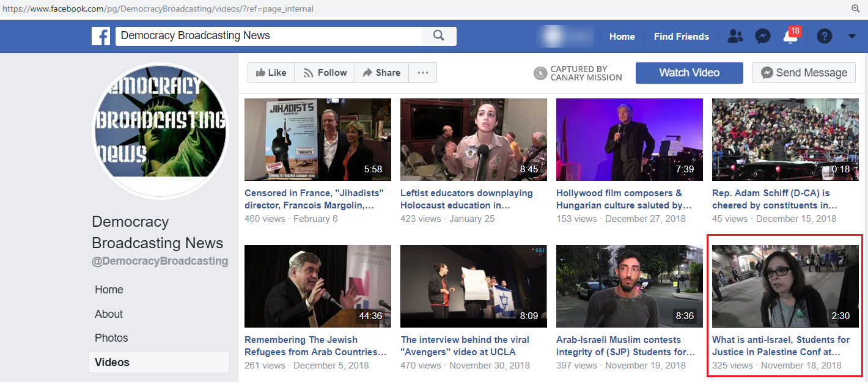Play the 7:39 Hollywood composers video thumbnail
Screen dimensions: 868x382
click(x=630, y=140)
